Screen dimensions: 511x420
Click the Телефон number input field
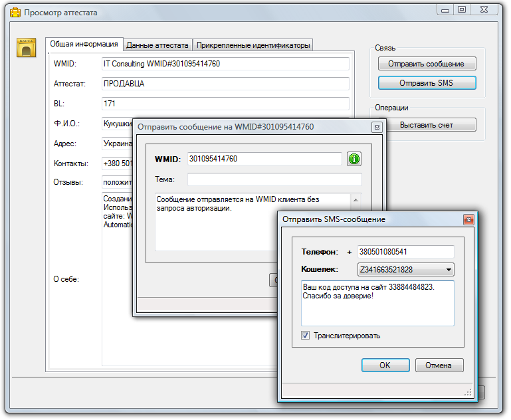(405, 252)
